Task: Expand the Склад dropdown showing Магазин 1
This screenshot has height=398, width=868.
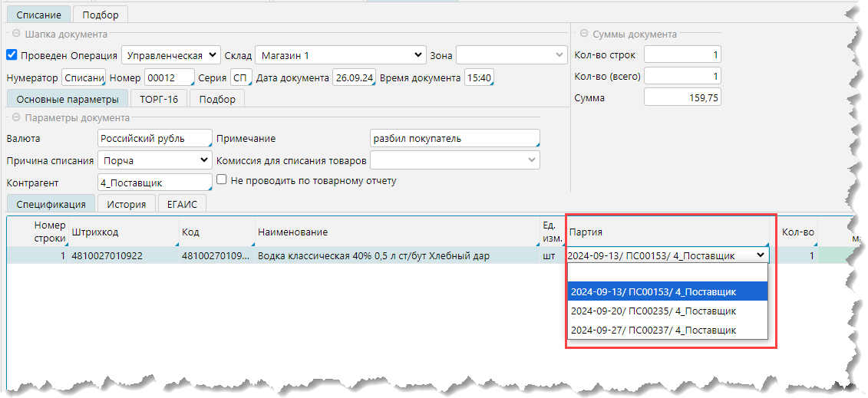Action: (340, 55)
